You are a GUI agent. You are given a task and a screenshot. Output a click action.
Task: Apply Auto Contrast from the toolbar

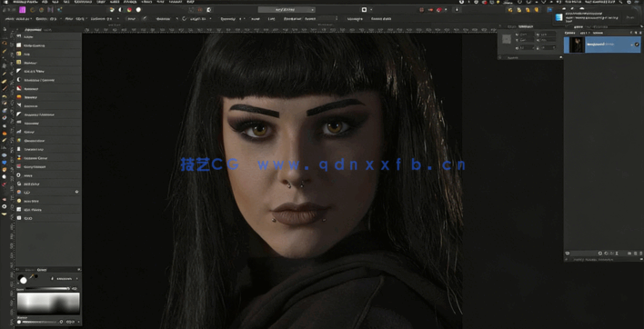[x=120, y=9]
